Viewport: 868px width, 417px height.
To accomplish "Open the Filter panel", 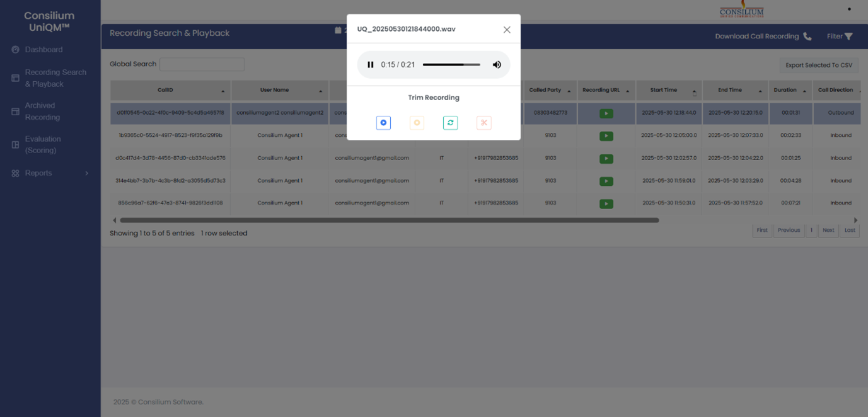I will (x=840, y=37).
